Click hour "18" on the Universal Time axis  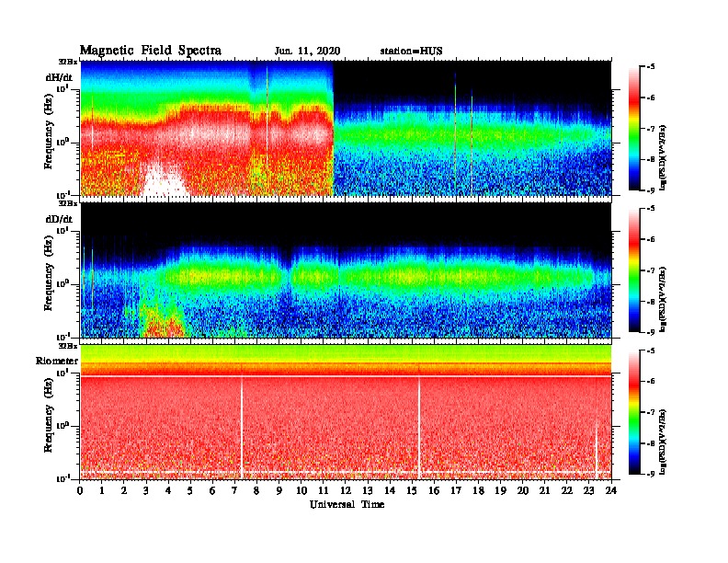point(479,491)
